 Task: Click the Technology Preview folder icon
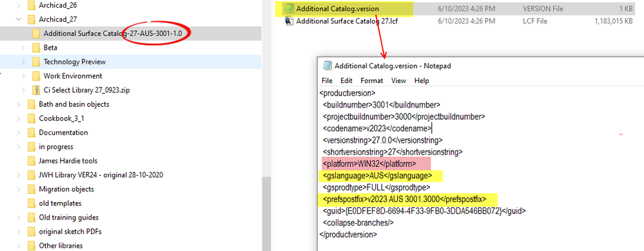(x=36, y=62)
